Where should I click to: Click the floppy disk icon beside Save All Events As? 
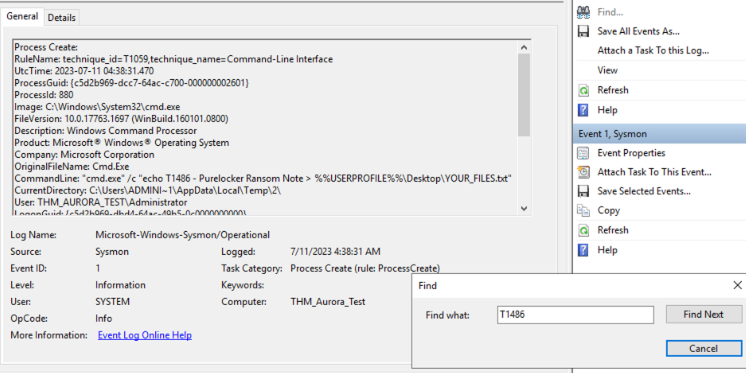583,31
